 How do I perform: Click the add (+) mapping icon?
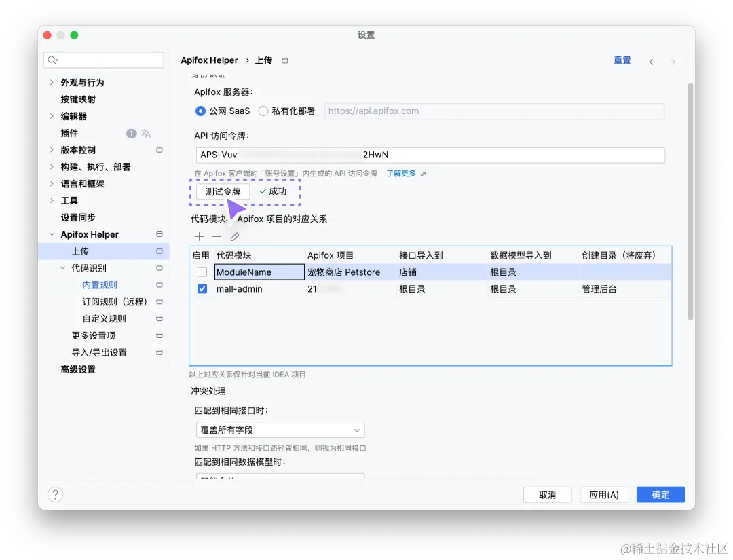pyautogui.click(x=200, y=236)
